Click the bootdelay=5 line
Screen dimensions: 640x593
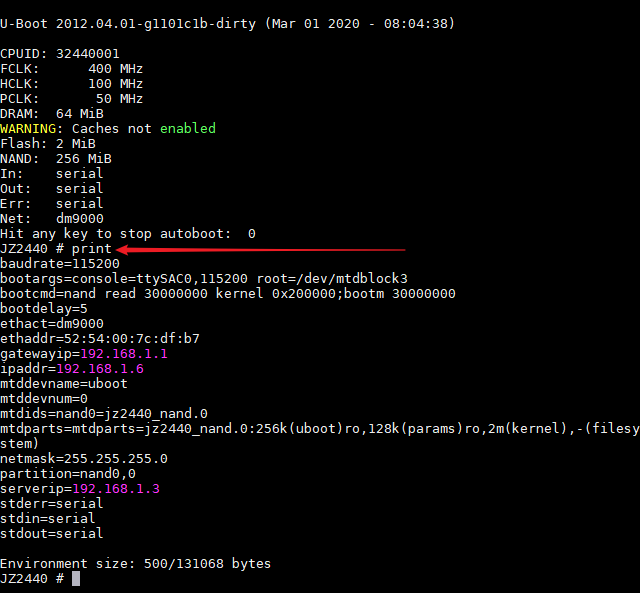coord(44,309)
